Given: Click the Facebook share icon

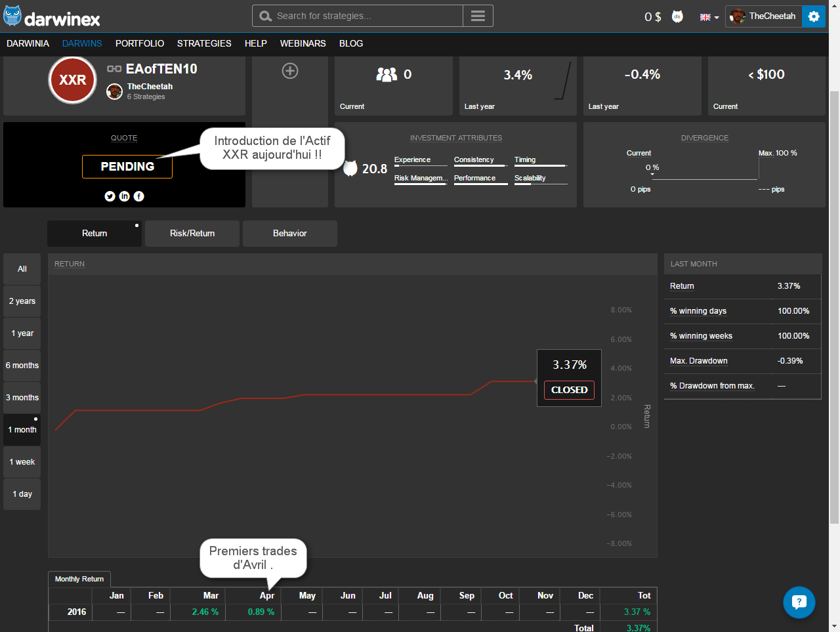Looking at the screenshot, I should 139,196.
